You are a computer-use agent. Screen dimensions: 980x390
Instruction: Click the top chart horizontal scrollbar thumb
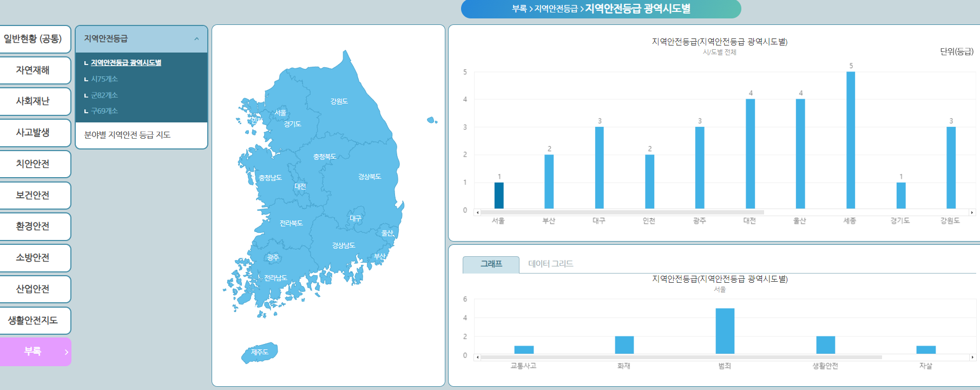[x=622, y=212]
